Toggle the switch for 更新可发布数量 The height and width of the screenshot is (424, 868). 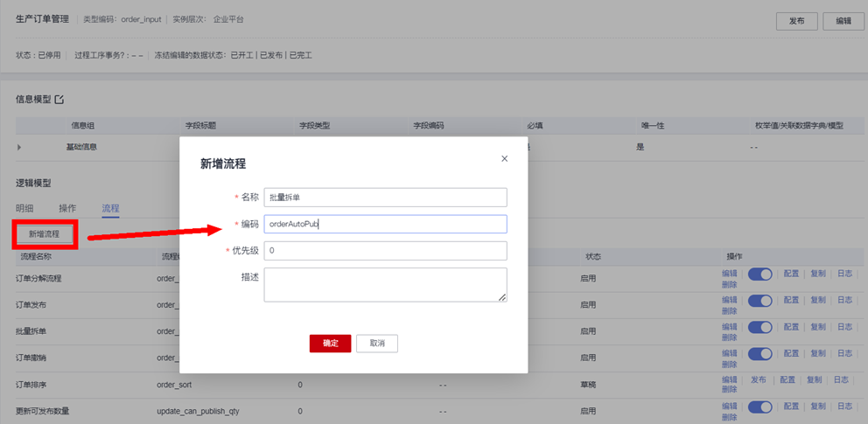coord(760,407)
